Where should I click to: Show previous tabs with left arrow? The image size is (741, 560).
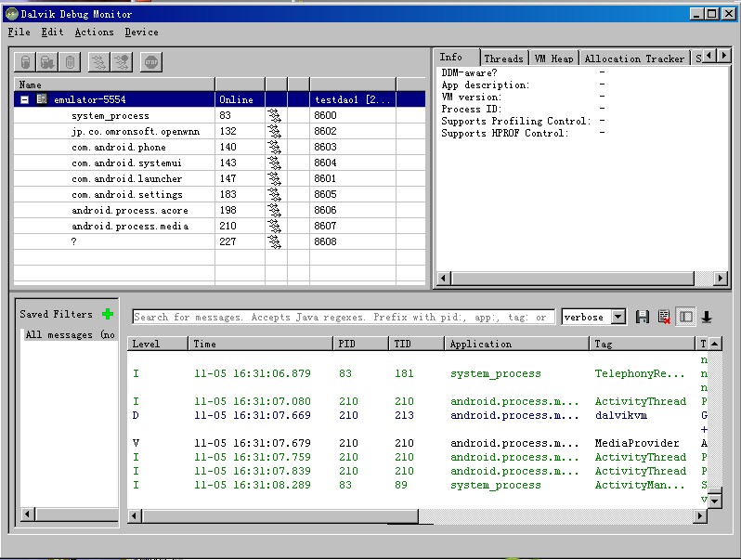point(708,56)
